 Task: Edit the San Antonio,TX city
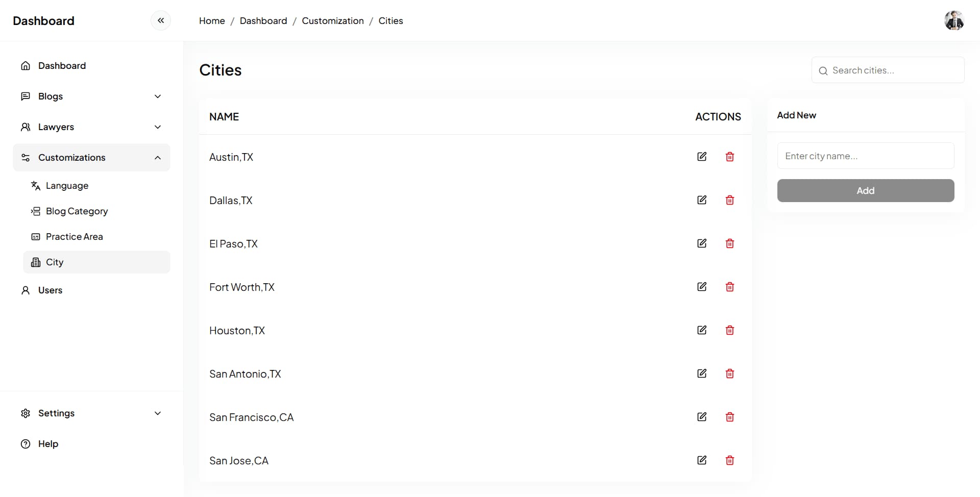point(702,374)
